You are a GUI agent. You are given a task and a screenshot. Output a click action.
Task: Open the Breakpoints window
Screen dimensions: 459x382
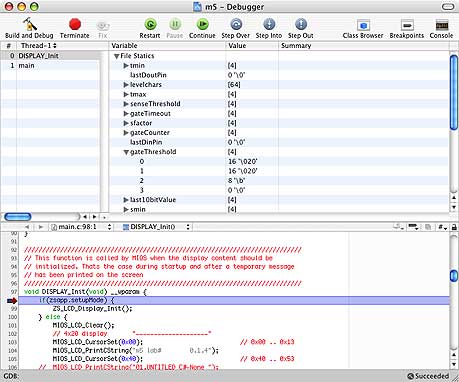coord(407,25)
